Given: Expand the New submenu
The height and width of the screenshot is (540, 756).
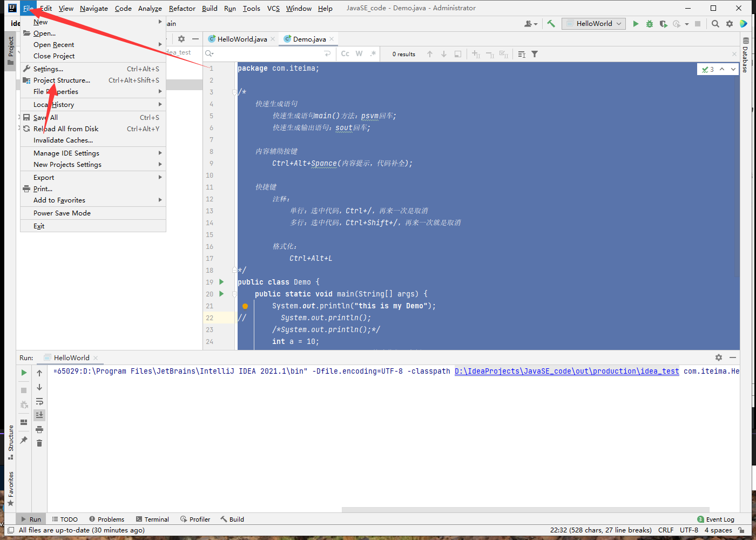Looking at the screenshot, I should pos(93,22).
